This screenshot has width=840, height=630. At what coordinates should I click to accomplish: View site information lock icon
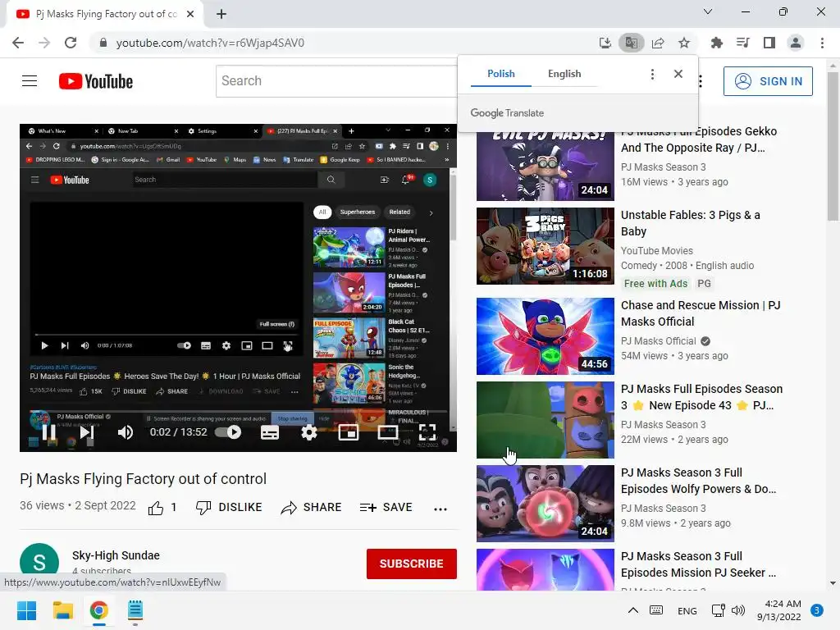click(103, 43)
